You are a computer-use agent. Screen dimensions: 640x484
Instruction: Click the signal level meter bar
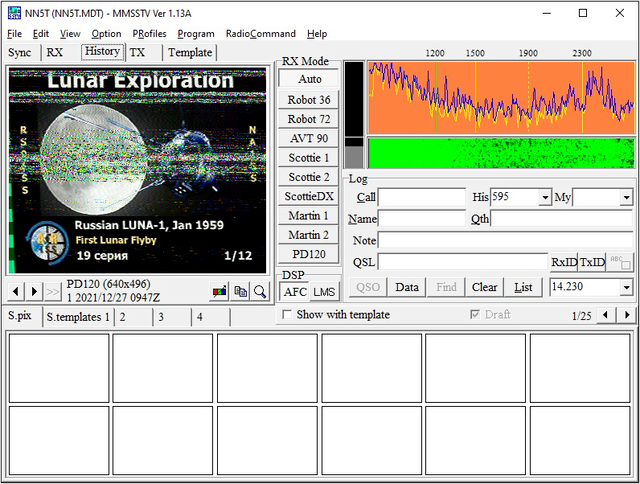354,115
